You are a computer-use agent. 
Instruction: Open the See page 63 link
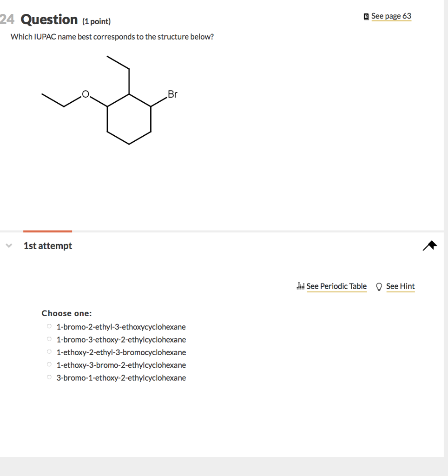pyautogui.click(x=391, y=15)
